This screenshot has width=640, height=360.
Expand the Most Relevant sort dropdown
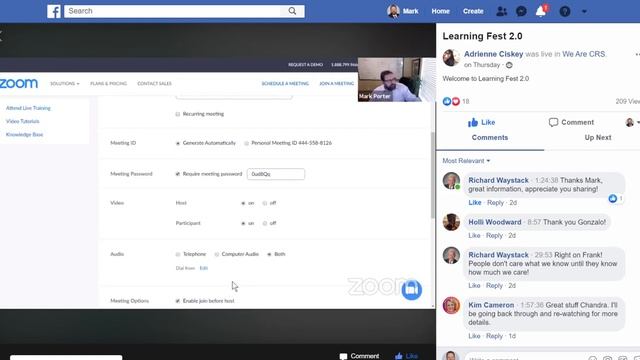[x=466, y=161]
